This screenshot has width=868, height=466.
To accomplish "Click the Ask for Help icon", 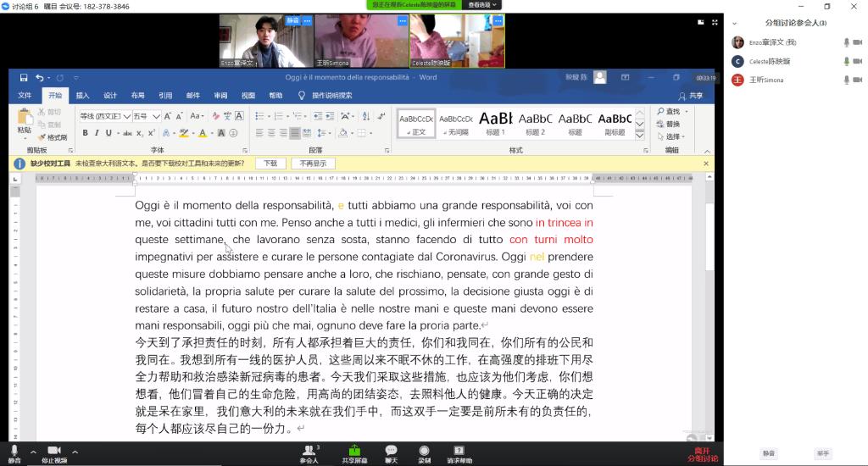I will (459, 454).
